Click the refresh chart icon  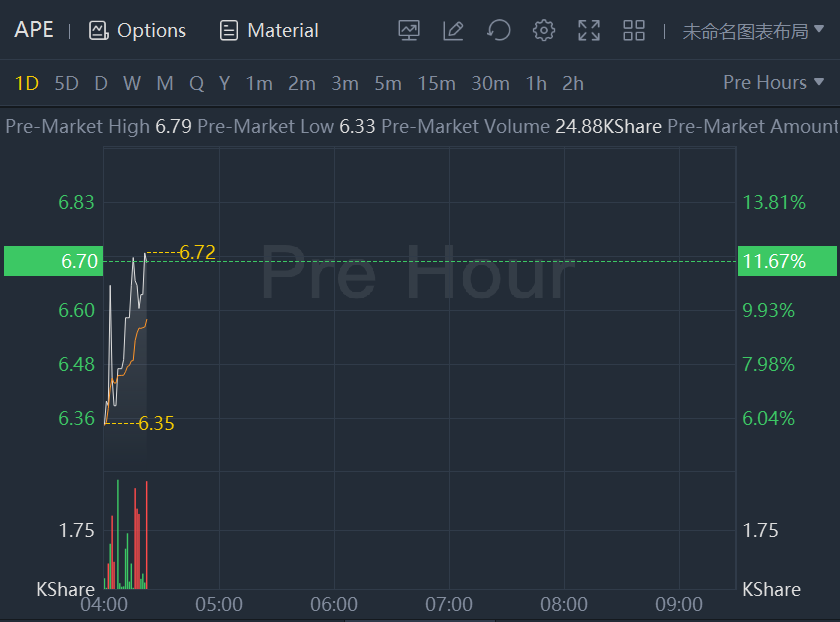(498, 30)
